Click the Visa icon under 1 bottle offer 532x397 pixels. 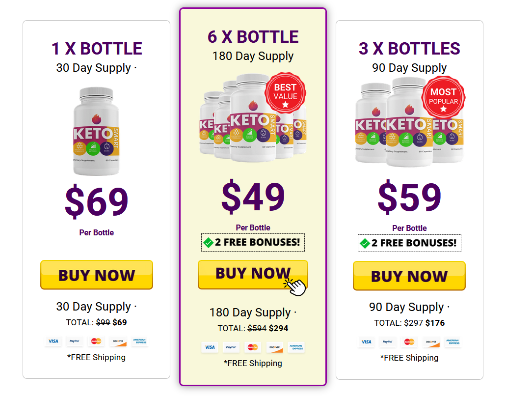53,341
